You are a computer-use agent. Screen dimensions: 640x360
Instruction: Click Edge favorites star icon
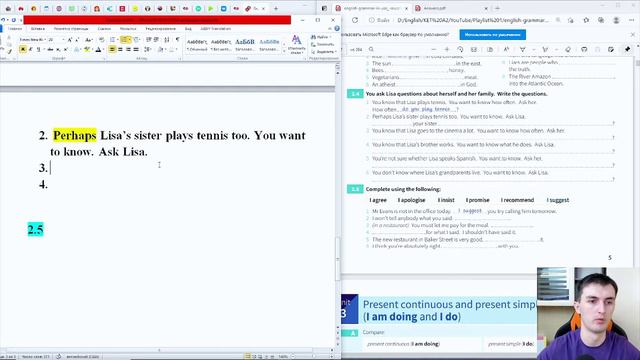(586, 20)
